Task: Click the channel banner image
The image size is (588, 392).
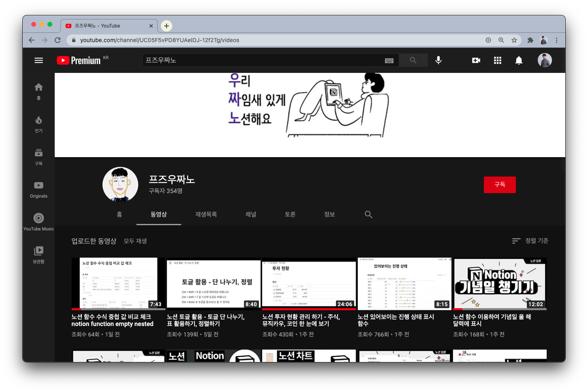Action: click(x=310, y=115)
